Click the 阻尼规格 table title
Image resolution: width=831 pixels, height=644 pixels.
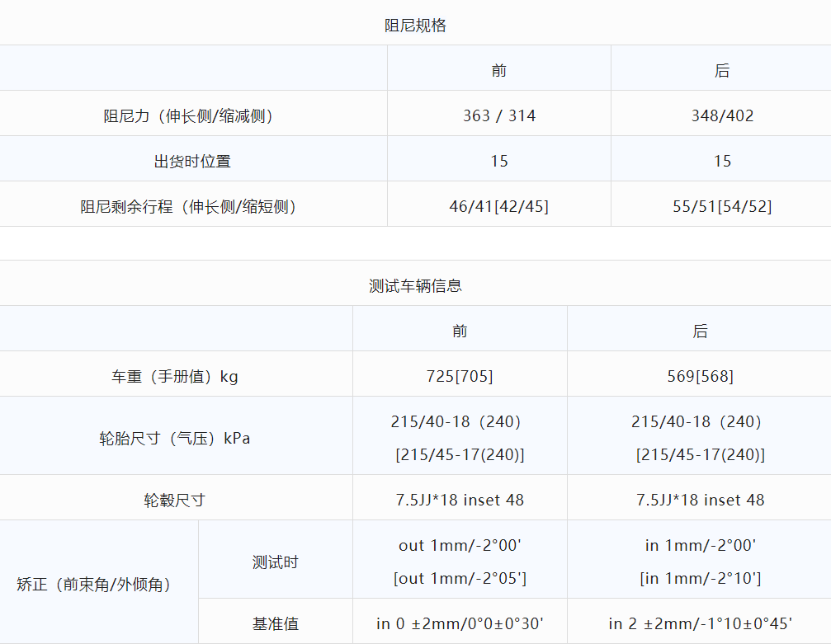[415, 26]
